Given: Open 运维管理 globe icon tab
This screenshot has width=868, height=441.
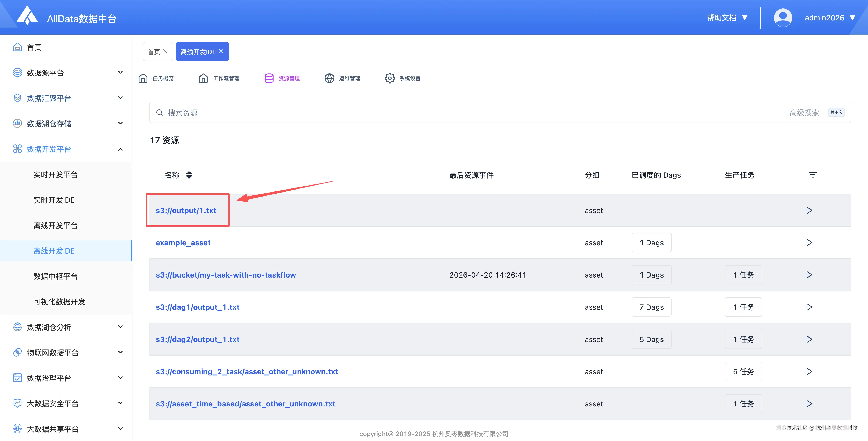Looking at the screenshot, I should point(329,78).
